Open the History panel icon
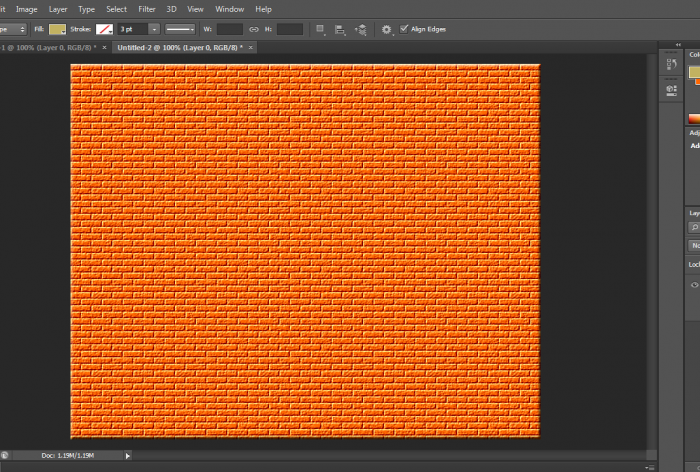Screen dimensions: 700x472 point(672,66)
